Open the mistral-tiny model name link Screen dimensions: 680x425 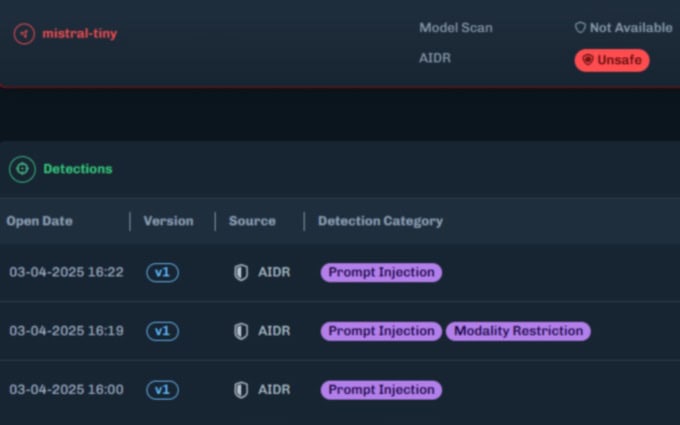(x=80, y=33)
